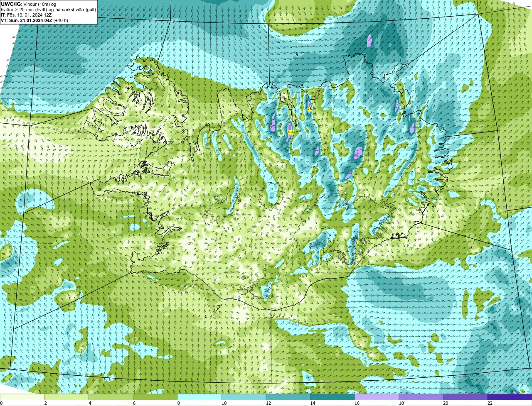The height and width of the screenshot is (406, 532).
Task: Click the 8–10 m/s light cyan legend swatch
Action: (x=199, y=397)
